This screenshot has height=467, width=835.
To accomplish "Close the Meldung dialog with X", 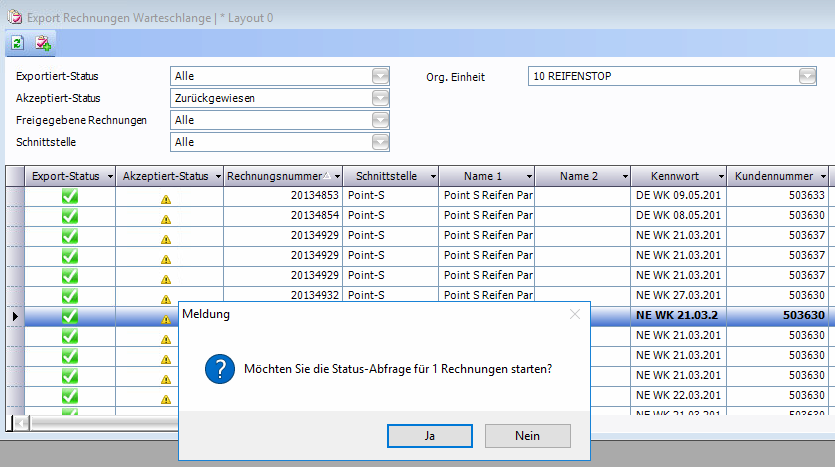I will (x=574, y=314).
